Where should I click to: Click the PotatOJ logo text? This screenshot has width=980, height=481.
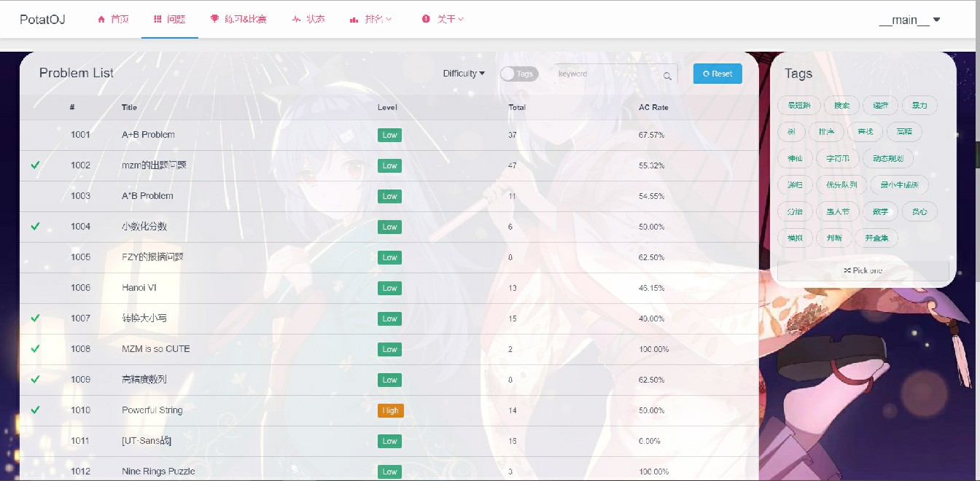click(x=42, y=20)
